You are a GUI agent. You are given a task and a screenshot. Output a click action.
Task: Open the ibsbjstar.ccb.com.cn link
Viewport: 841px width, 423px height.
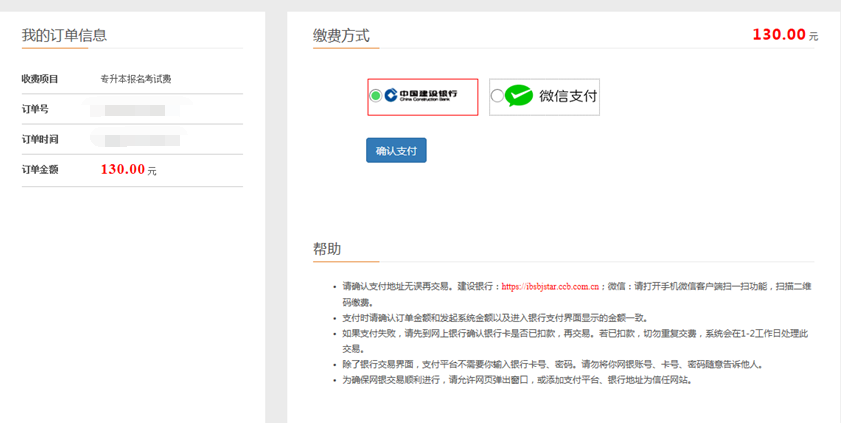(x=550, y=287)
